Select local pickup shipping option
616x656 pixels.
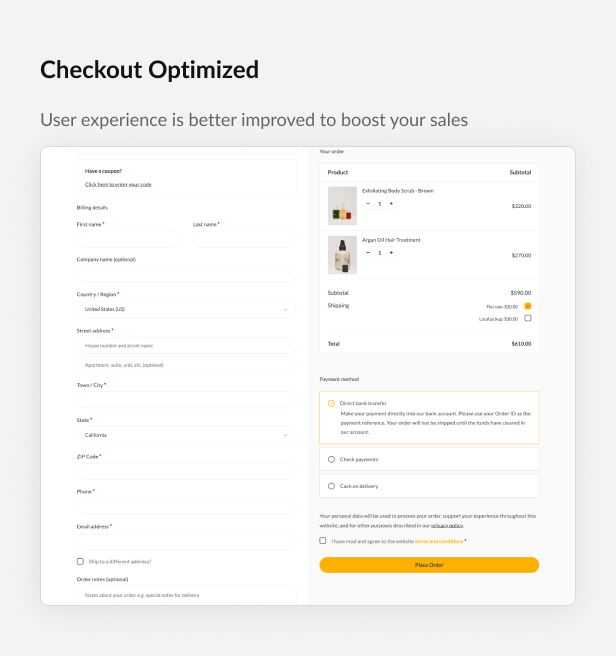click(528, 318)
